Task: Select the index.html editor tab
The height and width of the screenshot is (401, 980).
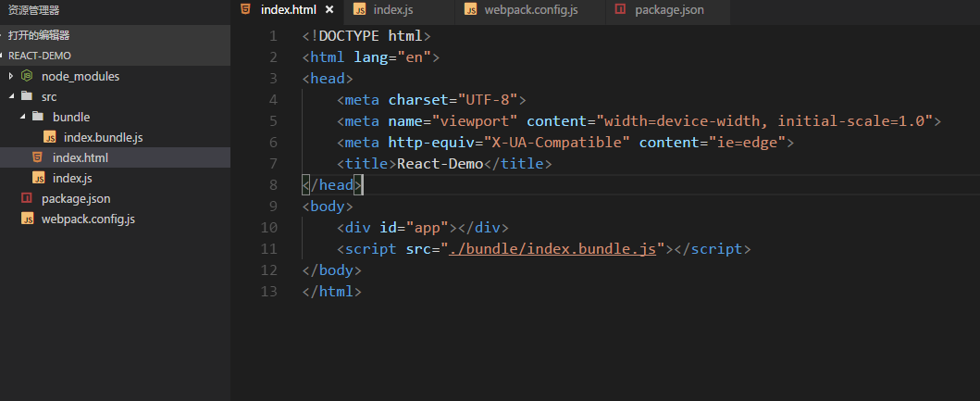Action: pyautogui.click(x=287, y=10)
